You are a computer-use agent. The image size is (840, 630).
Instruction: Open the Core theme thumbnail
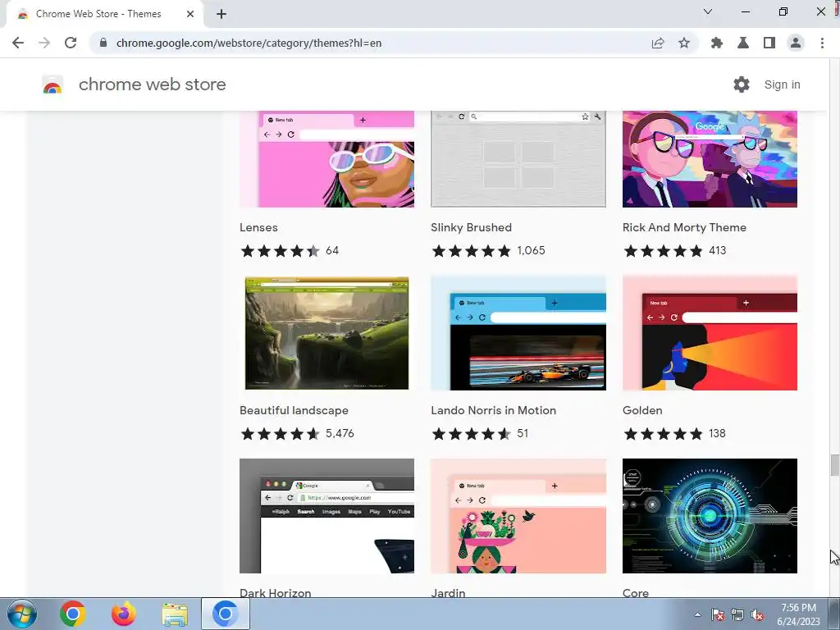[710, 516]
